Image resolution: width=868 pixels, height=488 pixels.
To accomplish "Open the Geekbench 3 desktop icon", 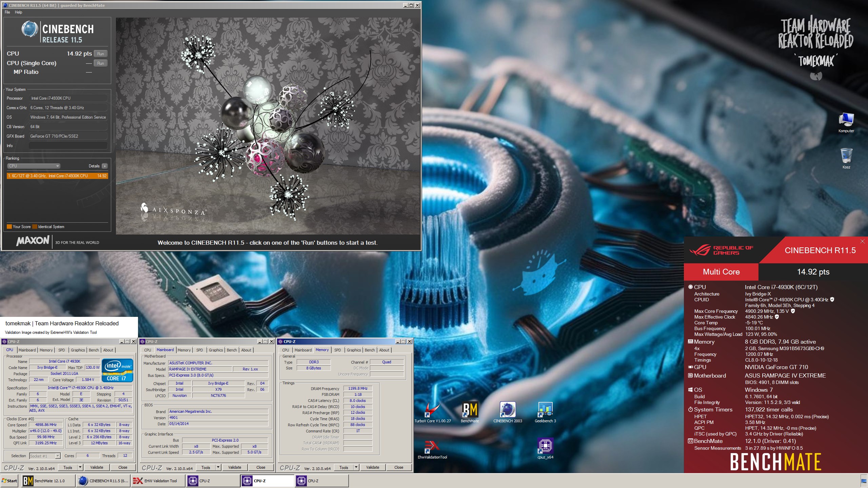I will [x=545, y=411].
